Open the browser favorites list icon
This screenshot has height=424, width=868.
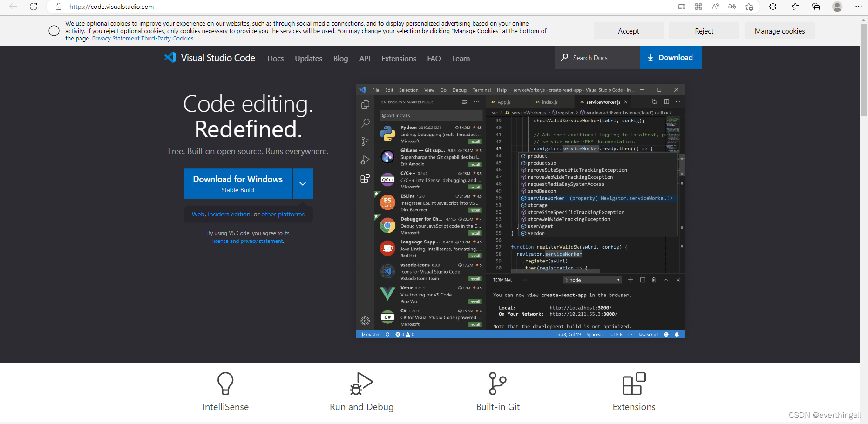(795, 7)
